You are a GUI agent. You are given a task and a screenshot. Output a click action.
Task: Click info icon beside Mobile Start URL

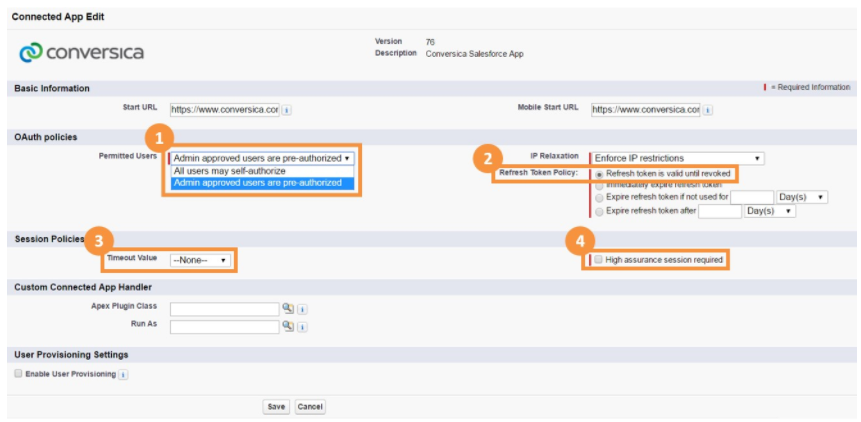point(708,110)
